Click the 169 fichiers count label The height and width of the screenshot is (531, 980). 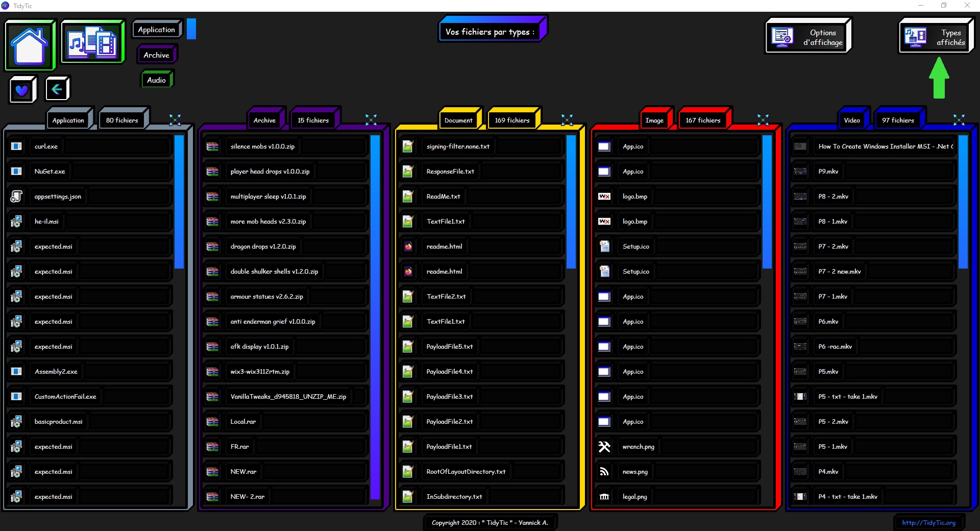pos(512,120)
